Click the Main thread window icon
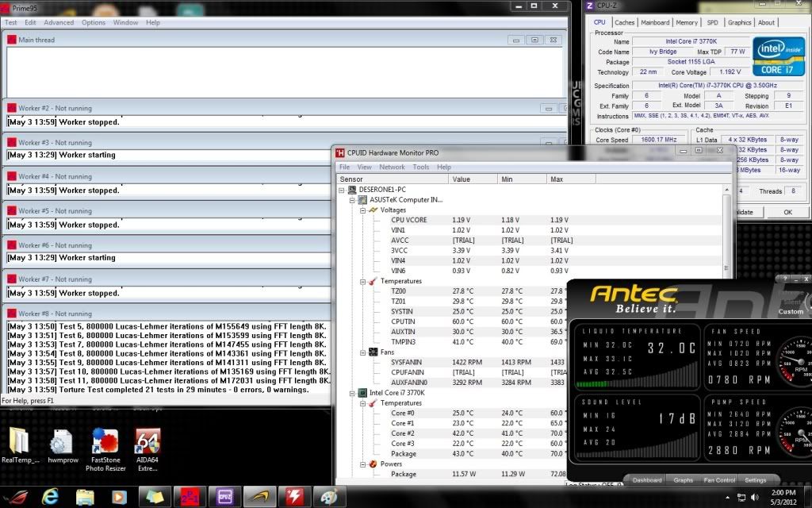Image resolution: width=812 pixels, height=508 pixels. (12, 40)
